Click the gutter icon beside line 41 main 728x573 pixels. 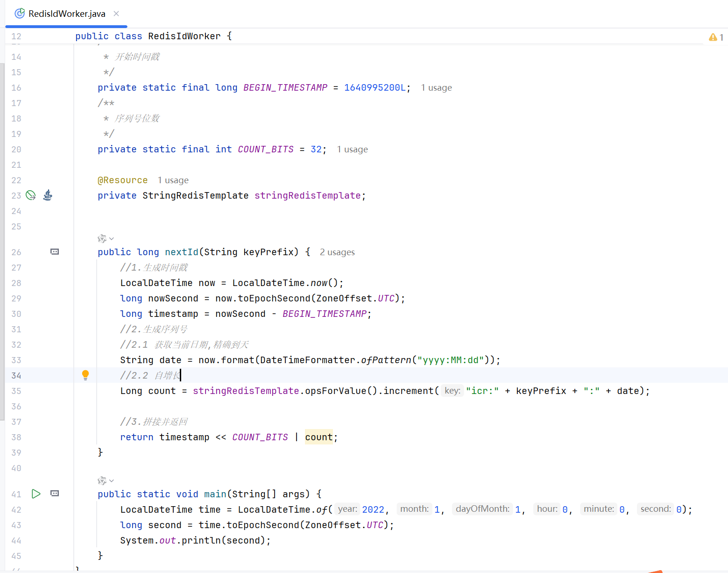[x=55, y=494]
